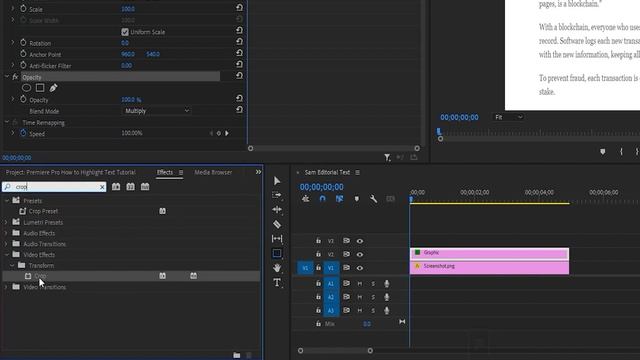Open Sam Editorial Text sequence menu
The image size is (640, 360).
tap(358, 173)
